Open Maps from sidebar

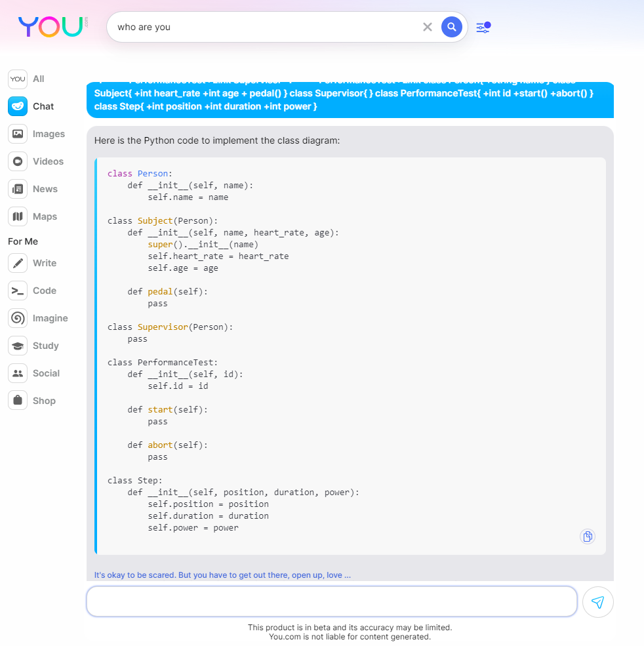(33, 216)
